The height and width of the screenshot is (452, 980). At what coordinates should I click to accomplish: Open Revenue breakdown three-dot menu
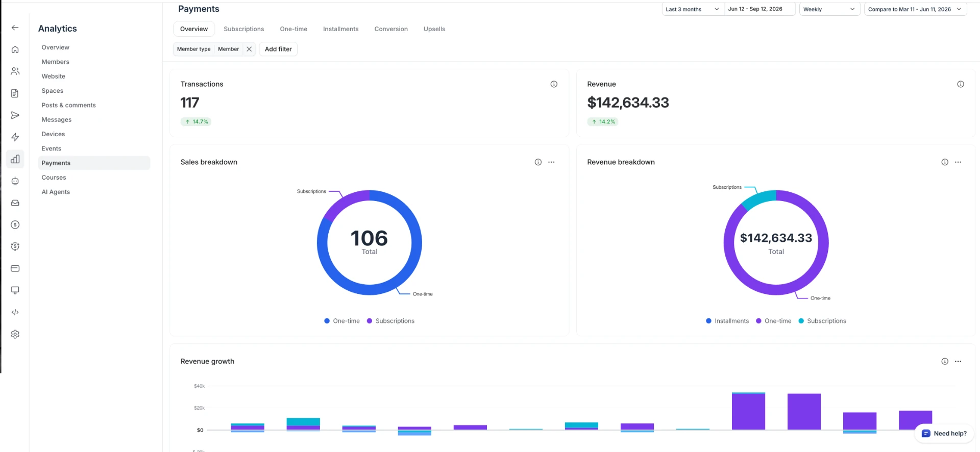pos(958,162)
